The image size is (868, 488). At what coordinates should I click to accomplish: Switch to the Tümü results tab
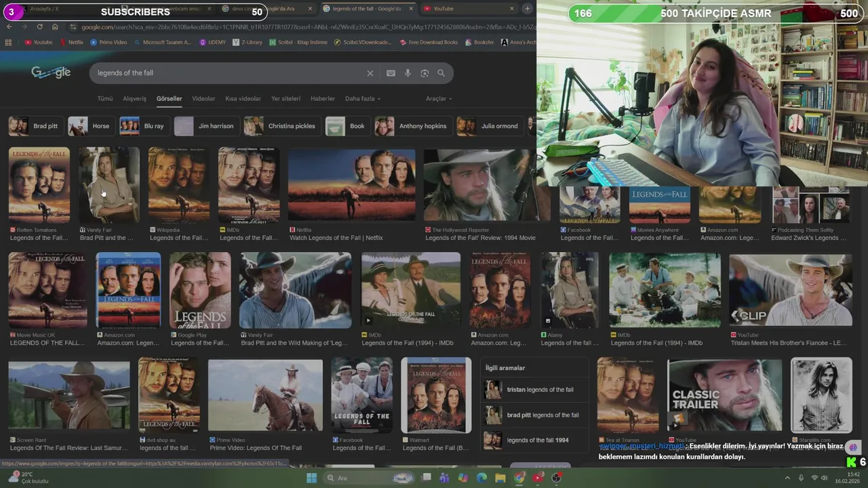click(105, 99)
